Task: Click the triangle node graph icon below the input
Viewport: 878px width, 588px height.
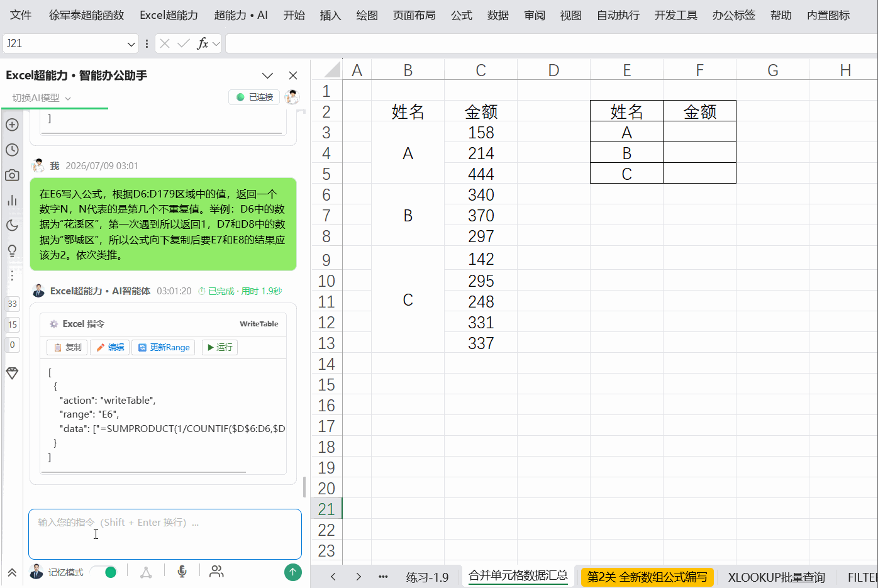Action: click(146, 572)
